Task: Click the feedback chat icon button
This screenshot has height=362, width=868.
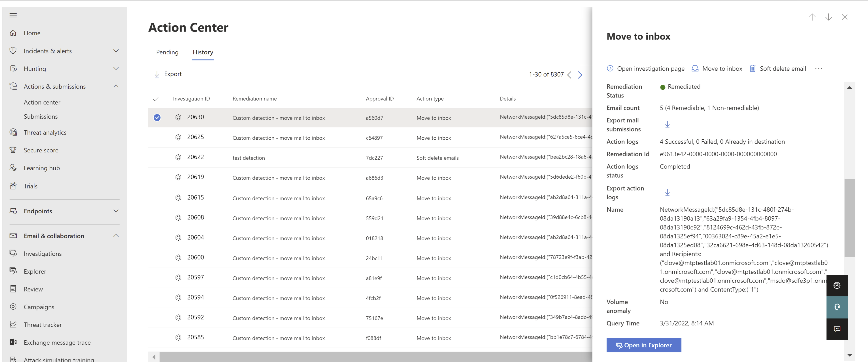Action: 837,329
